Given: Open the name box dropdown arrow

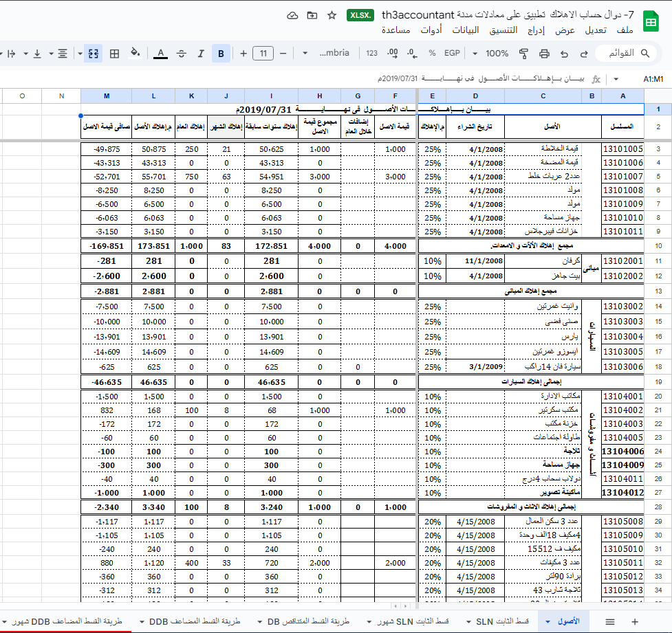Looking at the screenshot, I should [x=616, y=79].
